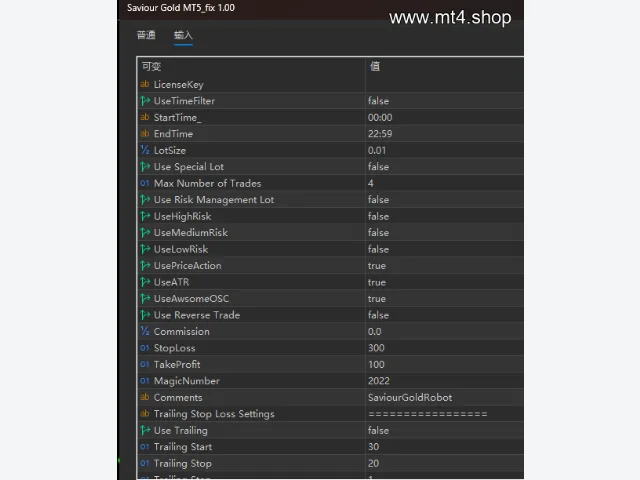Click the boolean icon beside Use Risk Management Lot
The height and width of the screenshot is (480, 640).
click(x=145, y=199)
